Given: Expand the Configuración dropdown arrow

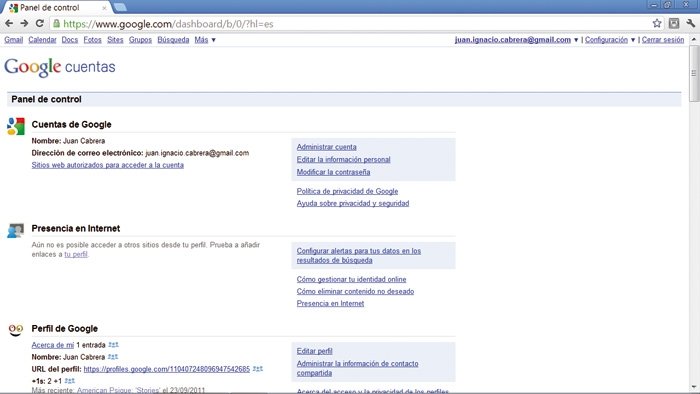Looking at the screenshot, I should (633, 40).
